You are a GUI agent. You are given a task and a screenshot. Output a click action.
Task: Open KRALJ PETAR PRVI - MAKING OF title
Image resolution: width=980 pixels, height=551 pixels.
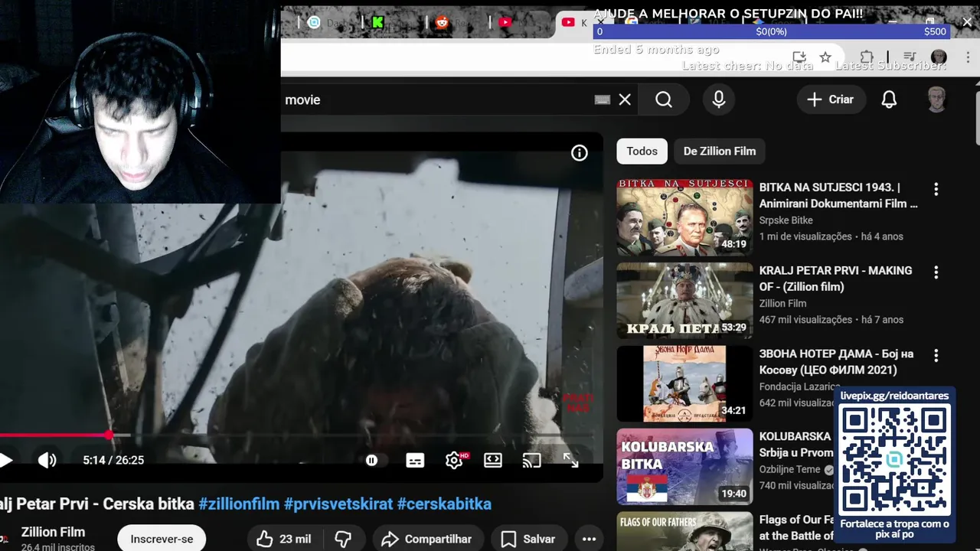click(835, 279)
